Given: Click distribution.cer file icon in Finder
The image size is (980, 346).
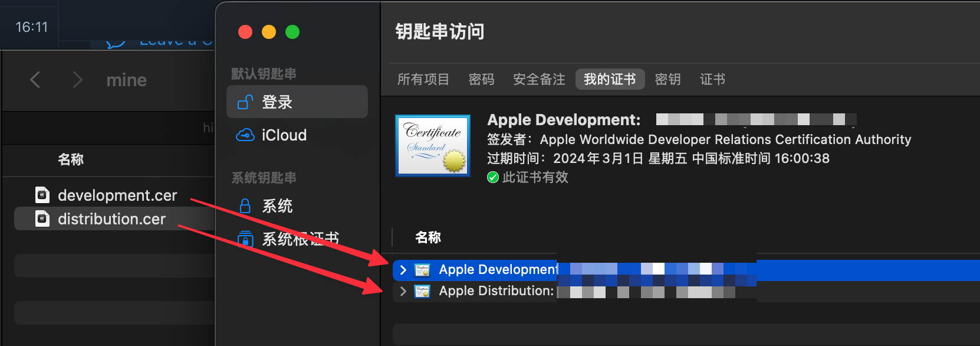Looking at the screenshot, I should 42,219.
